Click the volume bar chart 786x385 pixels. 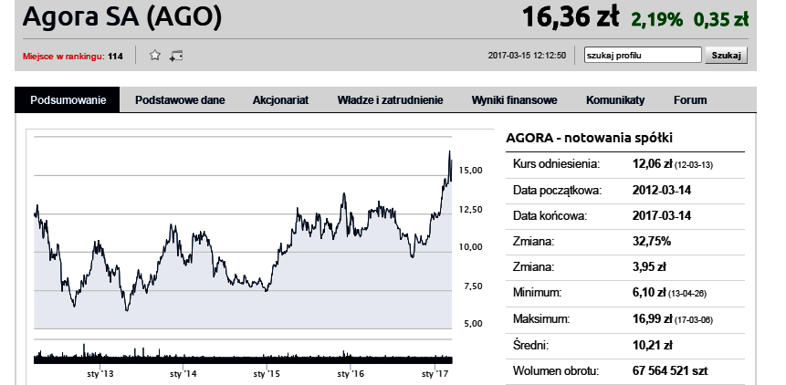(243, 353)
